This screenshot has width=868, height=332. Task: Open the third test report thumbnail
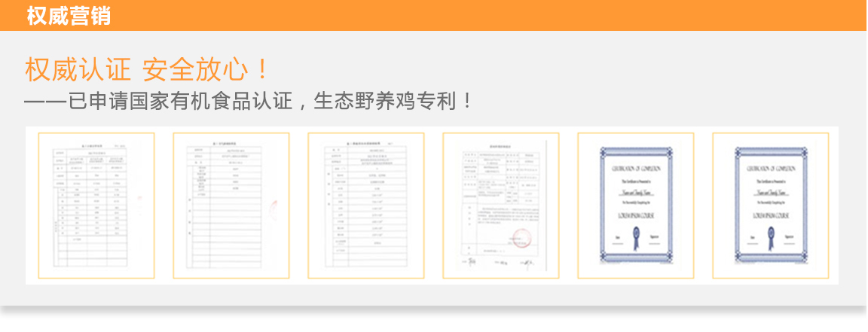(x=366, y=206)
